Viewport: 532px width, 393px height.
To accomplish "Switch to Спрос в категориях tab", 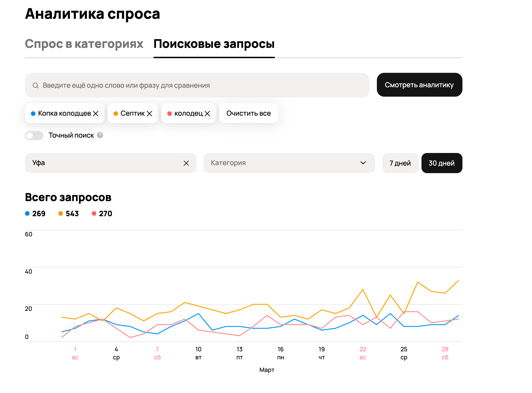I will coord(84,44).
